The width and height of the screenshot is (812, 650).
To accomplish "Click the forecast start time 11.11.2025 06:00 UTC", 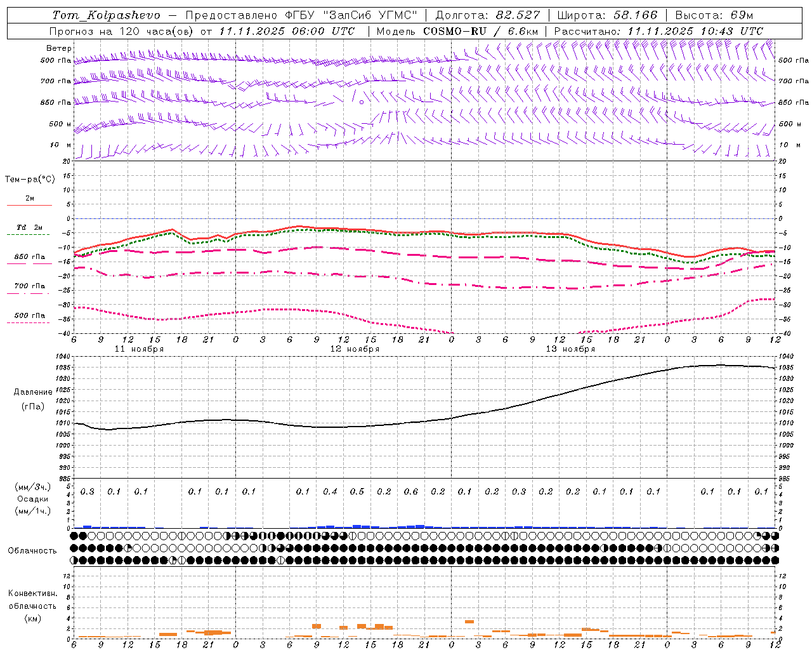I will click(x=287, y=31).
